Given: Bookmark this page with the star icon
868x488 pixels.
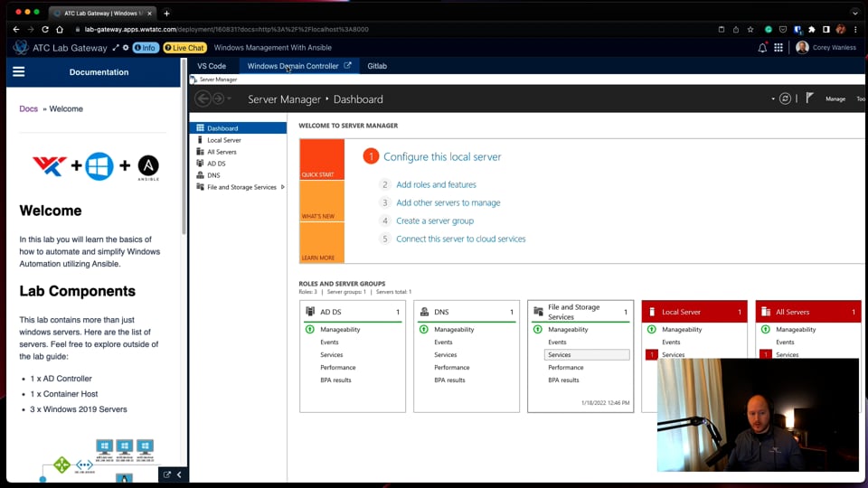Looking at the screenshot, I should pyautogui.click(x=750, y=29).
